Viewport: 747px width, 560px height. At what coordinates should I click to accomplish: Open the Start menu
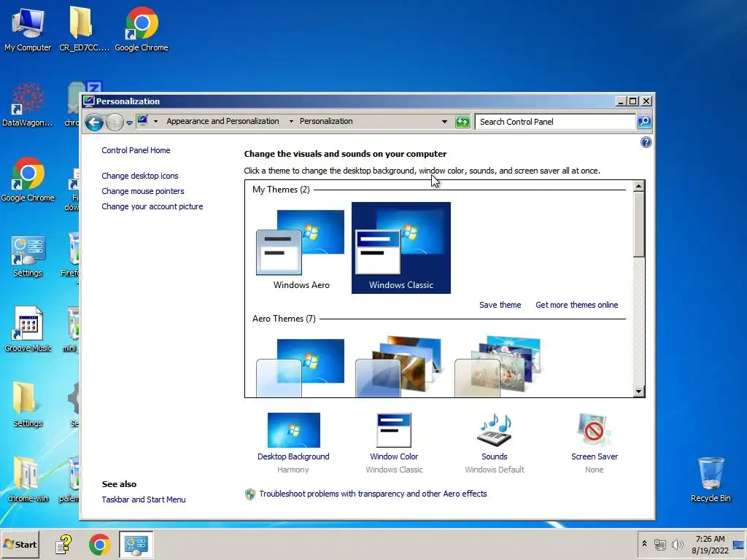click(20, 544)
